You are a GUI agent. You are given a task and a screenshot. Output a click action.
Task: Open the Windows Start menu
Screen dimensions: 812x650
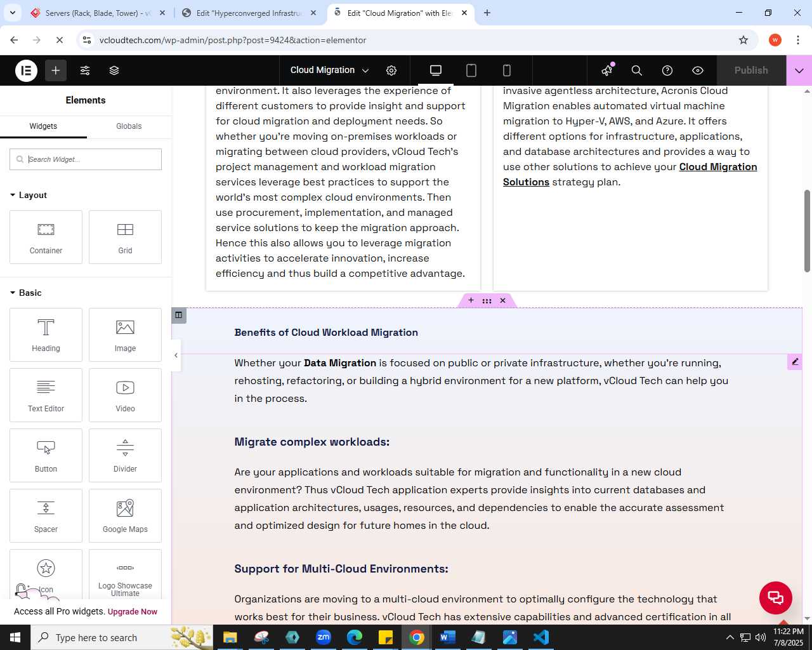[15, 637]
